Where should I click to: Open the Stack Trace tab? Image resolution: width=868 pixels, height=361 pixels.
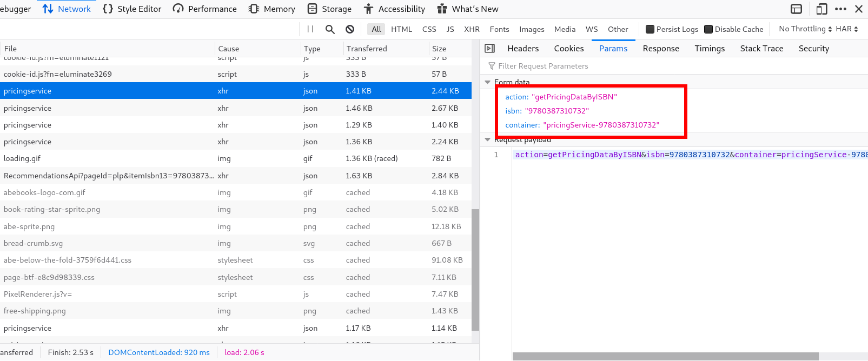click(761, 49)
